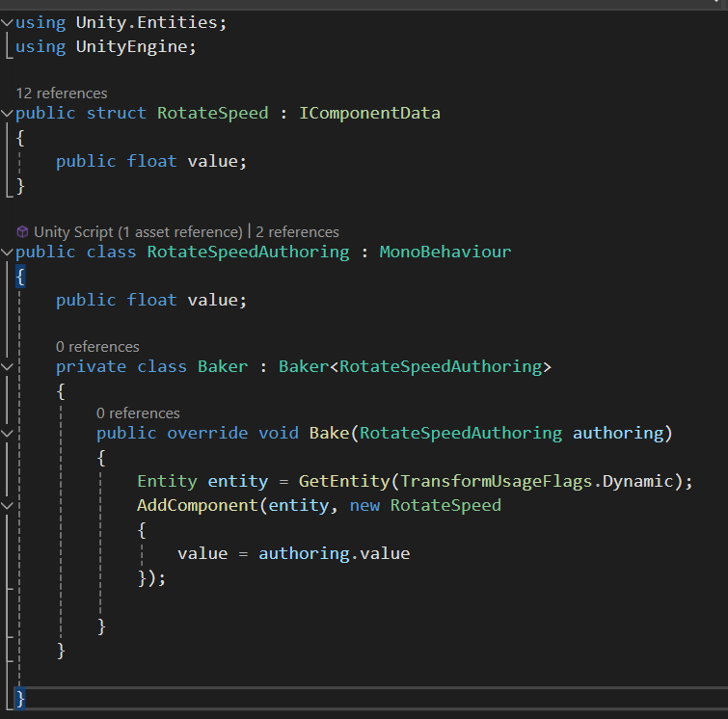The height and width of the screenshot is (719, 728).
Task: Click the 'void' keyword
Action: [279, 433]
